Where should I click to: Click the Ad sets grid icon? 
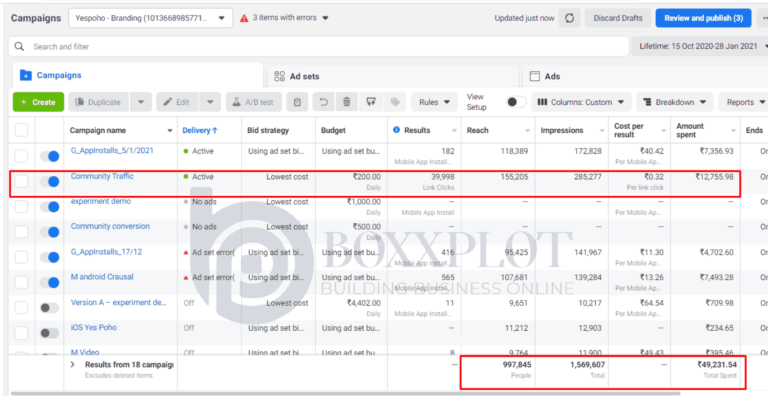point(280,76)
